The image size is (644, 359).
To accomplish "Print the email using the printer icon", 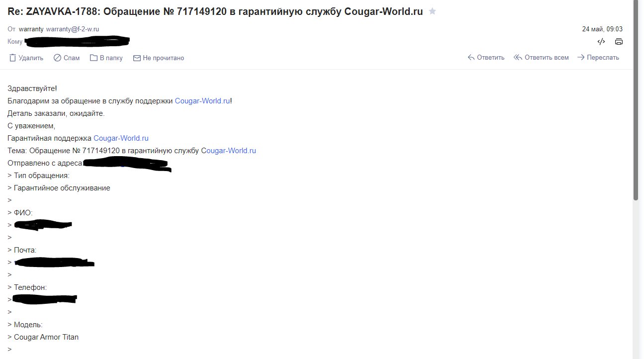I will tap(619, 42).
